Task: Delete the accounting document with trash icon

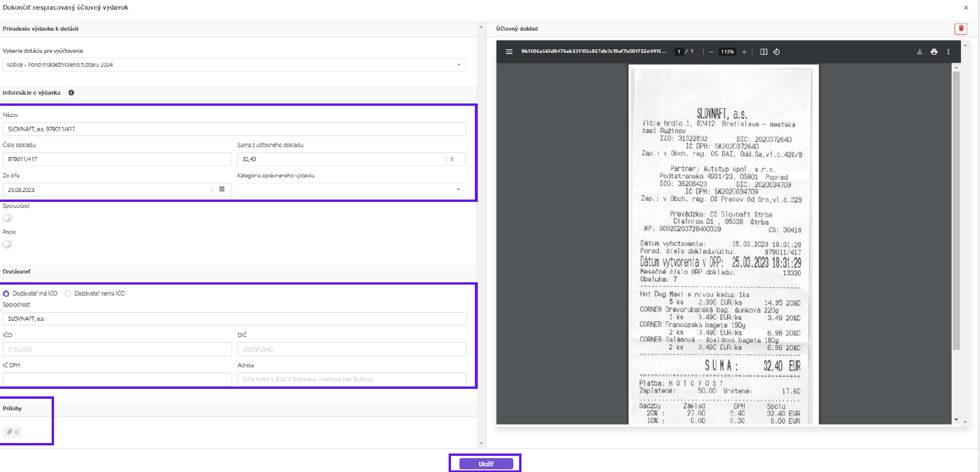Action: [960, 29]
